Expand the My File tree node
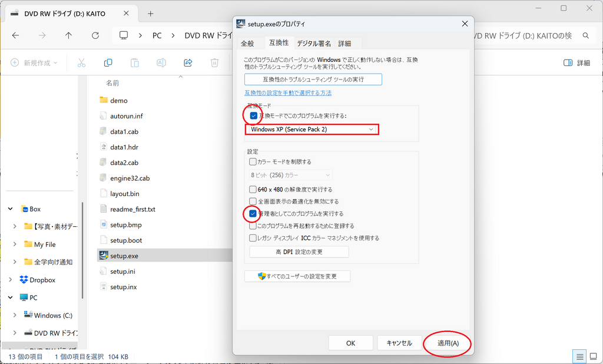Viewport: 603px width, 364px height. coord(15,244)
